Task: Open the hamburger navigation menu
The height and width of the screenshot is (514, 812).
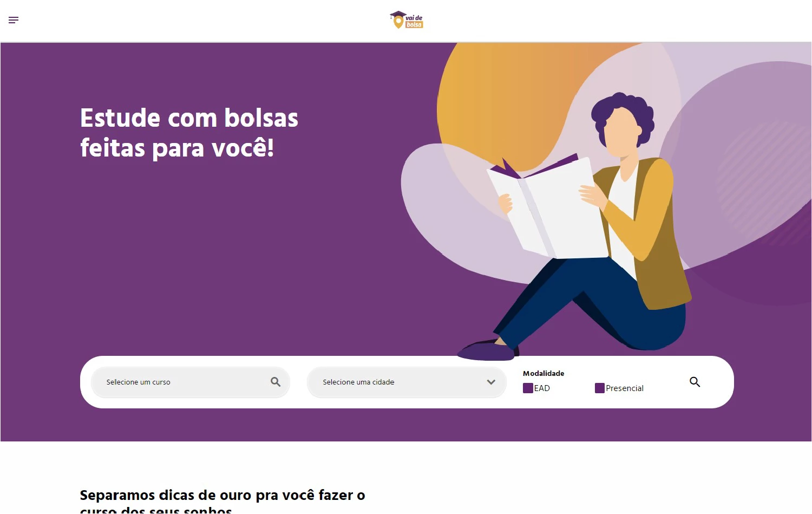Action: (x=14, y=20)
